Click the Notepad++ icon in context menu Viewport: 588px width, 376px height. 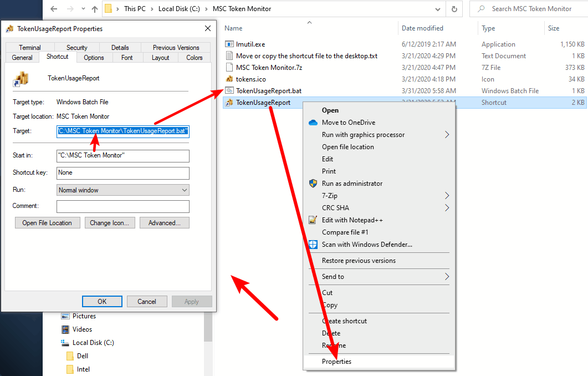tap(313, 220)
